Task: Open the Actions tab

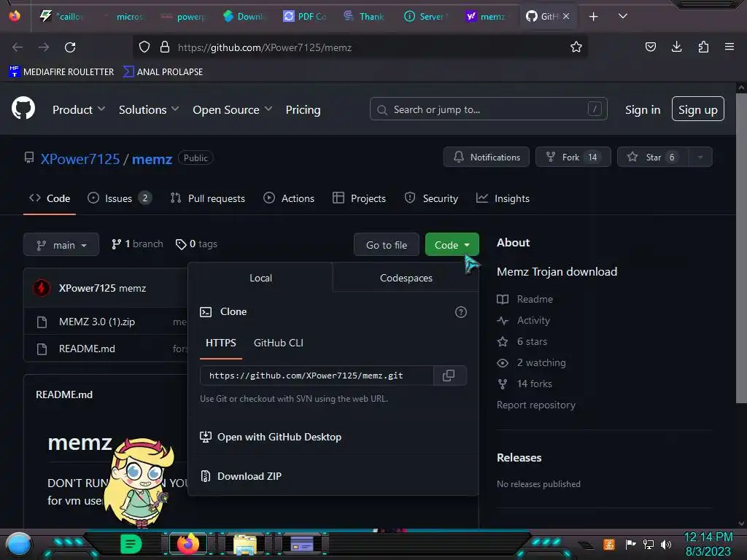Action: coord(289,198)
